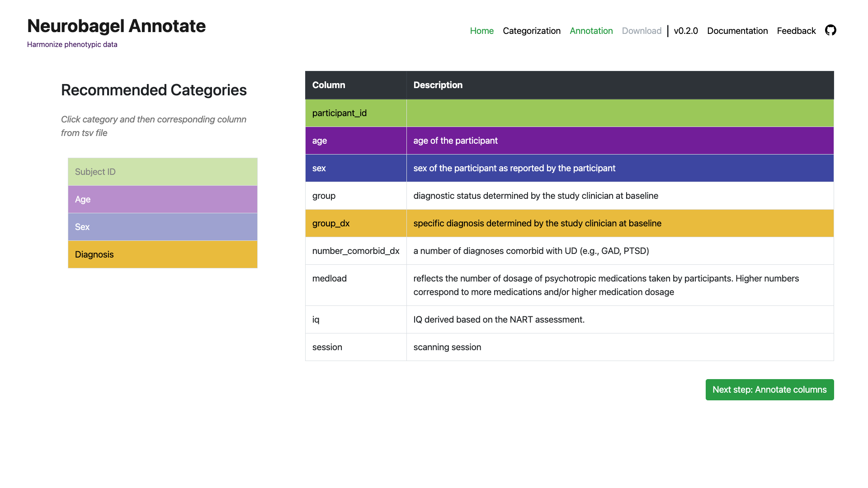
Task: Click the Download step in navigation
Action: pos(642,31)
